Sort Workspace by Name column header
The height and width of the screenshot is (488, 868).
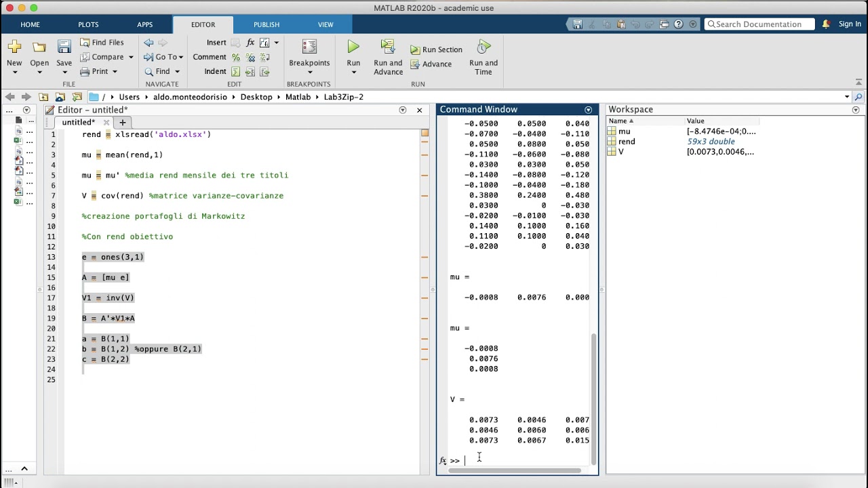[621, 121]
